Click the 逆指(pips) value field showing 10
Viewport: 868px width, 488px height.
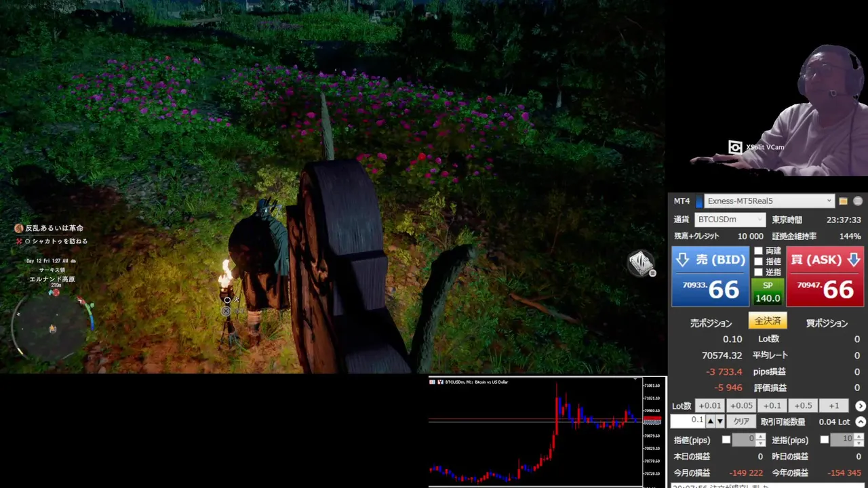(x=842, y=440)
